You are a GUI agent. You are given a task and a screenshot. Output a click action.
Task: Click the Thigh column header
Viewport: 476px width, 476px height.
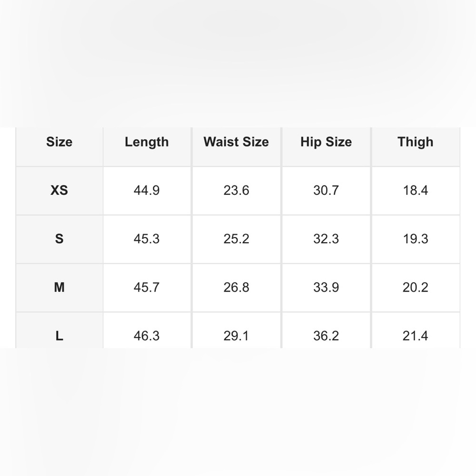(x=415, y=142)
